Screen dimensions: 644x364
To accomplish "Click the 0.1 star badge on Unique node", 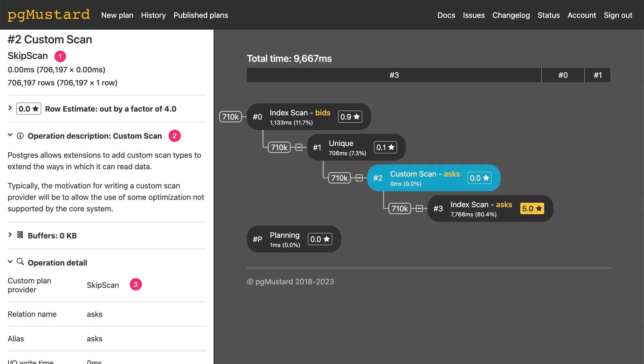I will pos(385,147).
